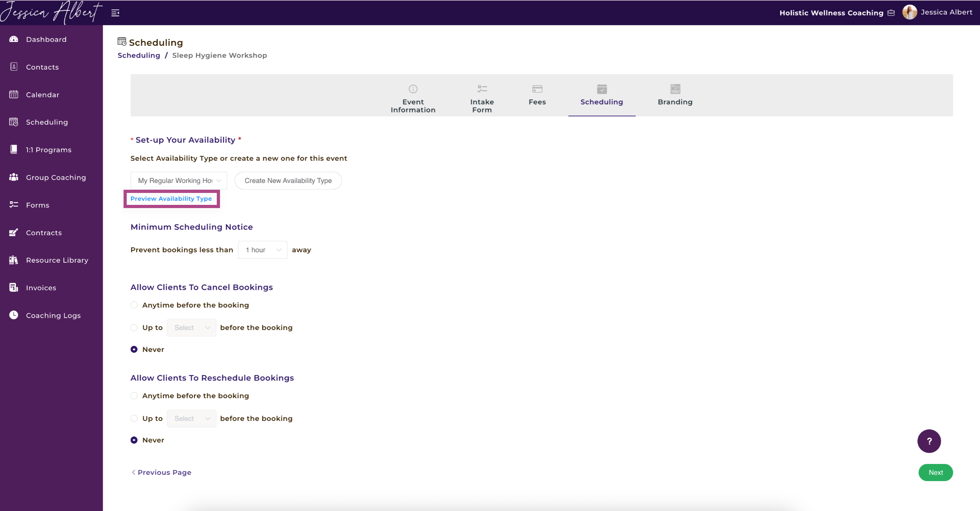This screenshot has width=980, height=511.
Task: Click the Coaching Logs clock icon
Action: pos(14,315)
